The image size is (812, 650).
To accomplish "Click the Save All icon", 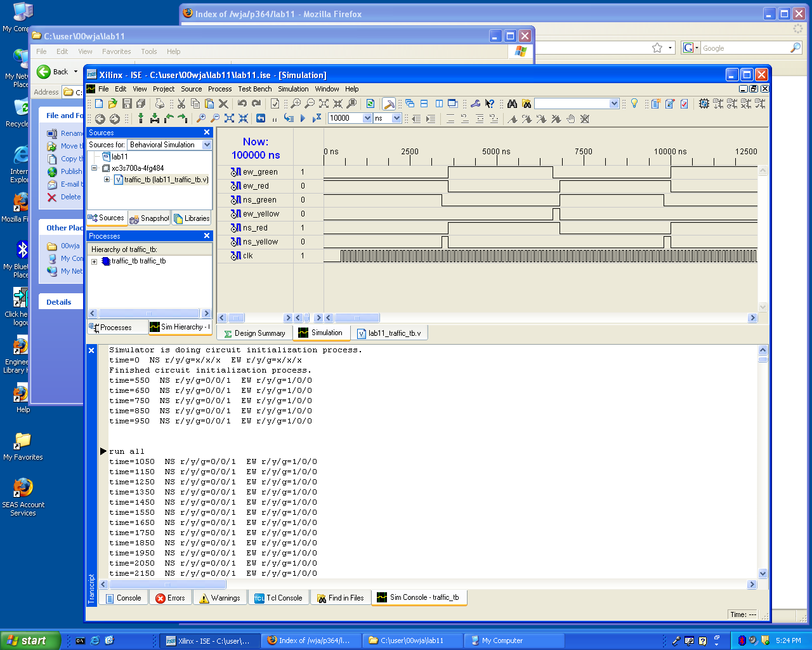I will point(141,103).
